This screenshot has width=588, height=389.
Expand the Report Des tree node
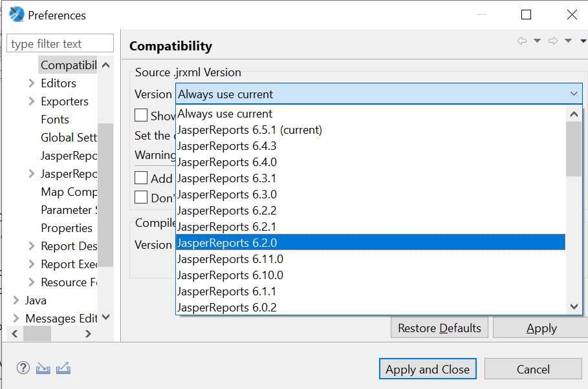(32, 246)
